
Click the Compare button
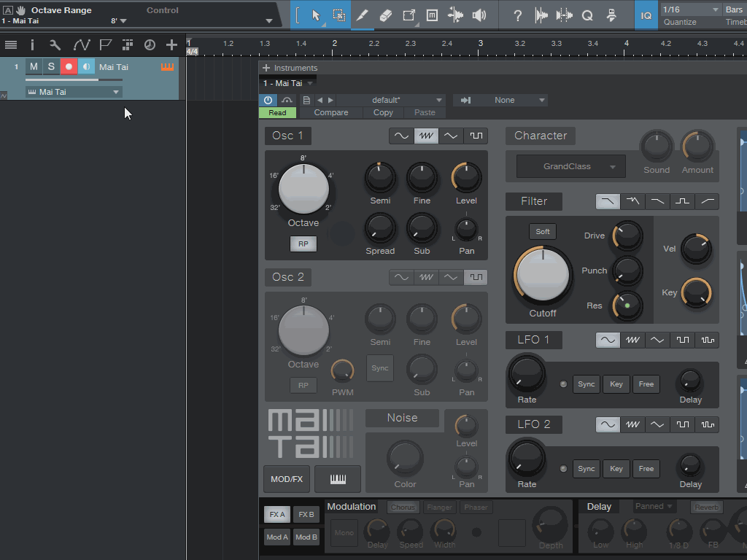pyautogui.click(x=331, y=112)
